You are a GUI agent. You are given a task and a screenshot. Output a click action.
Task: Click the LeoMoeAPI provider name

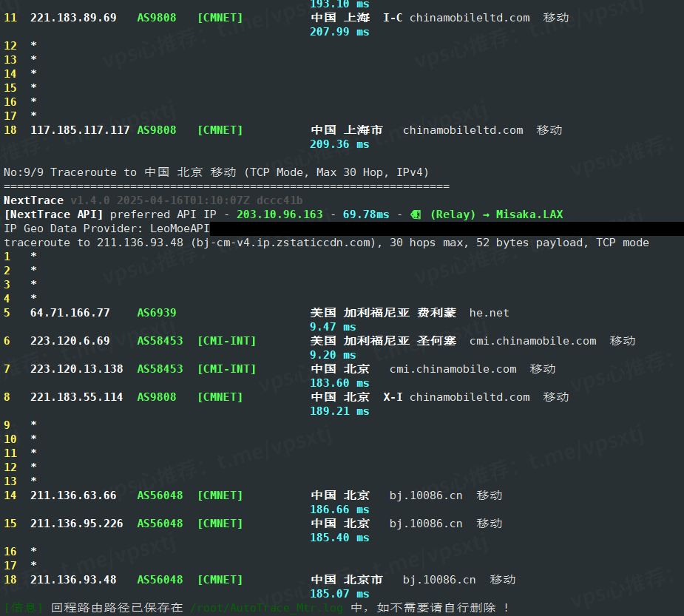coord(180,229)
